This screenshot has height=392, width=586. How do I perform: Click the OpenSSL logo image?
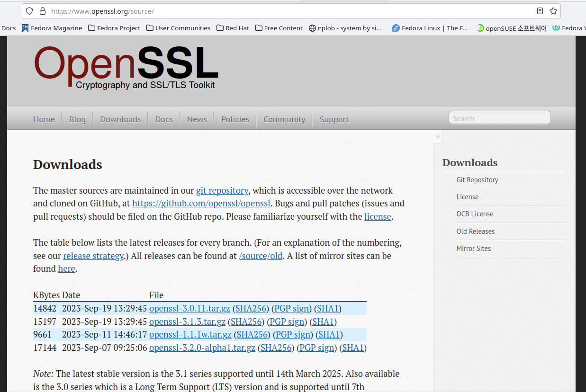pos(126,68)
